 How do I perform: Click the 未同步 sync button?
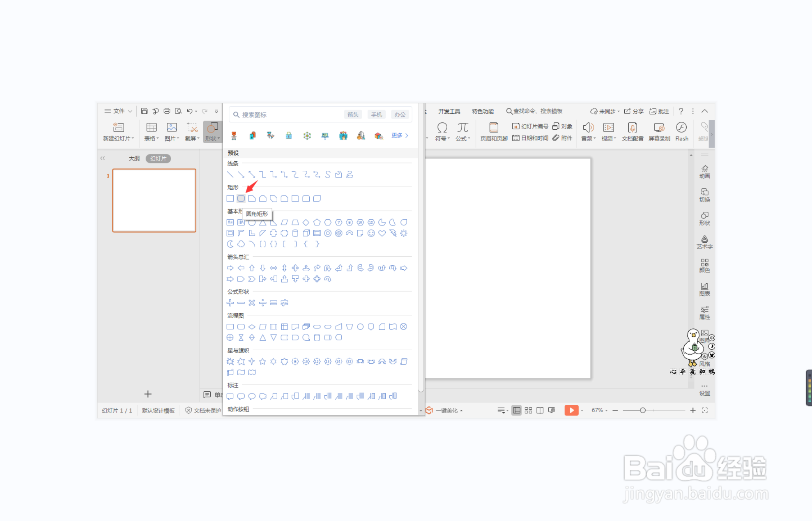[x=605, y=111]
